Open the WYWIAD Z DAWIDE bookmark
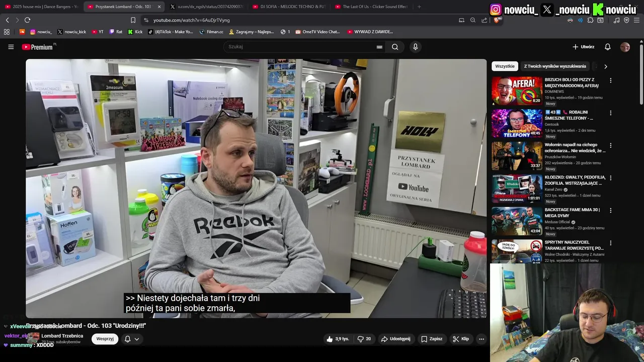 (x=370, y=32)
